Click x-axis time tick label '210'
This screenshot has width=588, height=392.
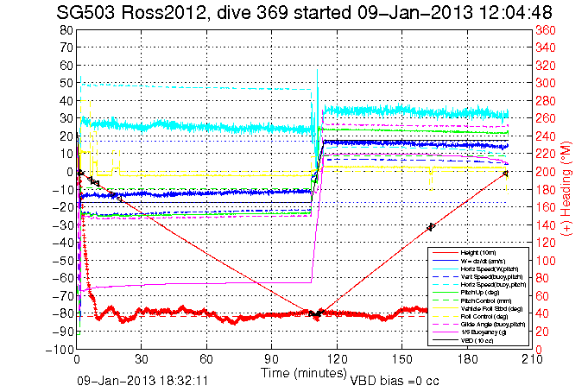[532, 359]
